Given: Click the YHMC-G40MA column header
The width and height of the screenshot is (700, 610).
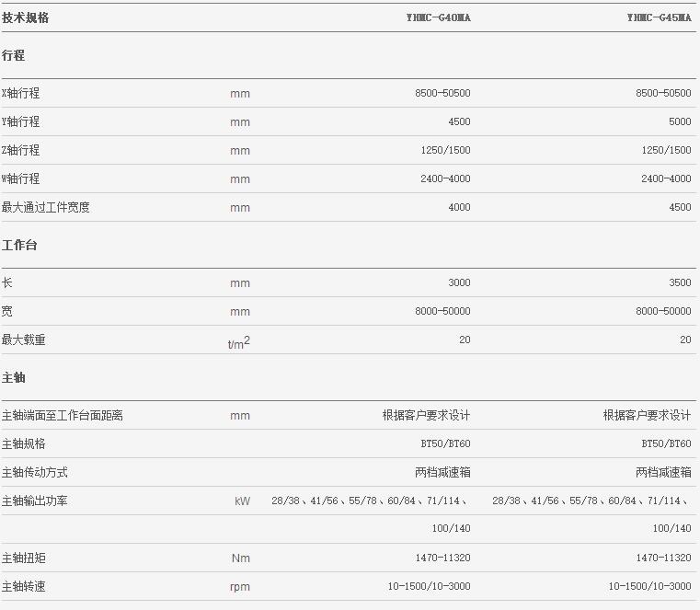Looking at the screenshot, I should (x=438, y=17).
